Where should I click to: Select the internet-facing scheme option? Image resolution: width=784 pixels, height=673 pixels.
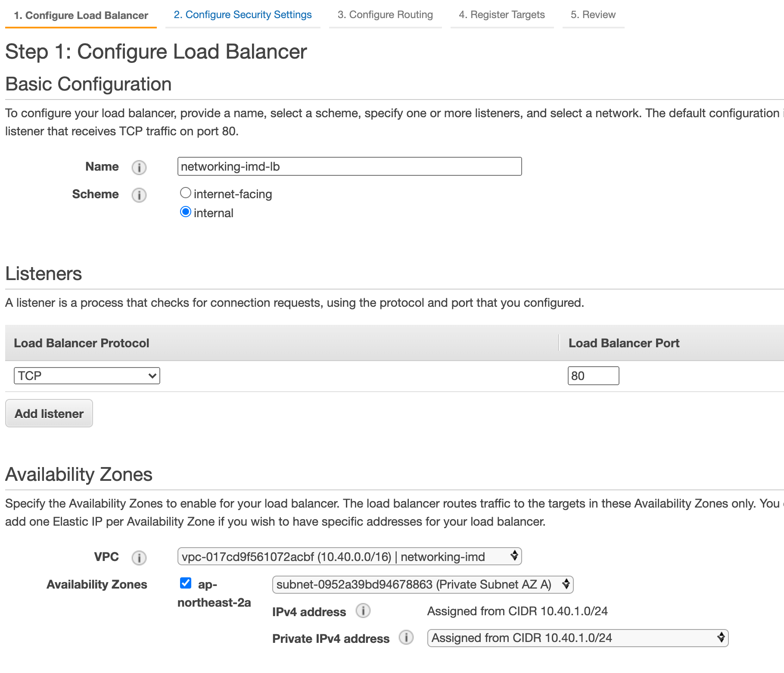(x=185, y=193)
